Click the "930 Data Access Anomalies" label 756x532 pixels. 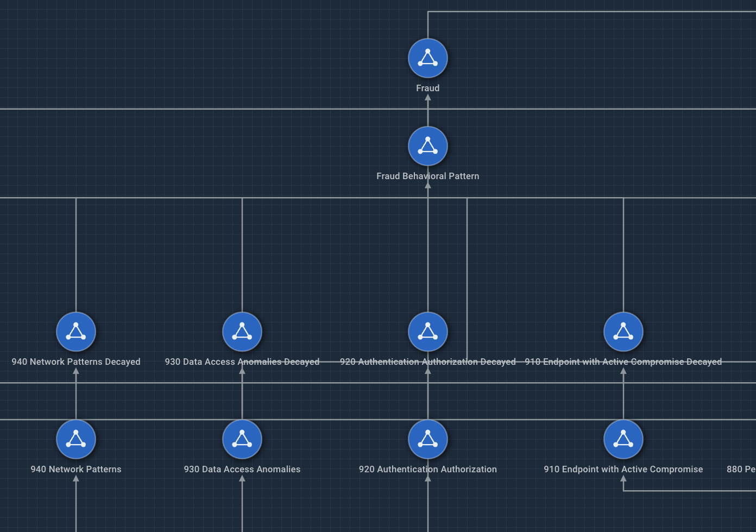click(242, 469)
